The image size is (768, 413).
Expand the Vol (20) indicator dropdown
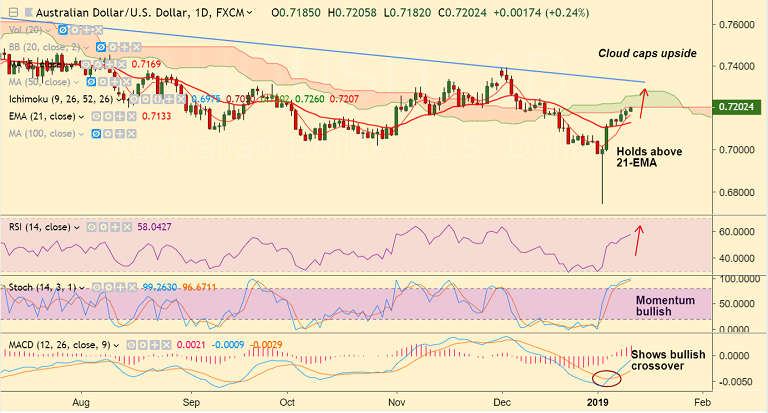[50, 30]
